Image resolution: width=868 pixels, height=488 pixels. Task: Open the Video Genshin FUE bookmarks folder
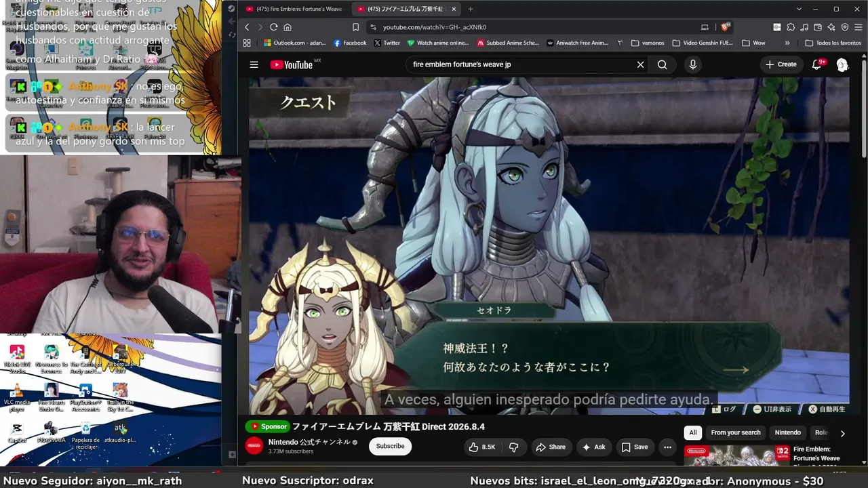(703, 43)
